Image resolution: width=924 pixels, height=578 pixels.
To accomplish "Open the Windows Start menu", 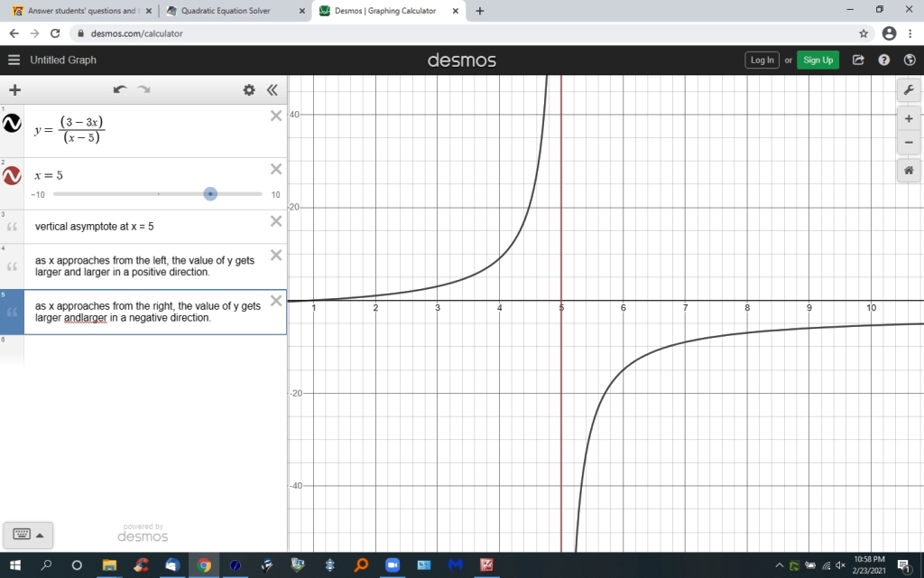I will click(15, 565).
